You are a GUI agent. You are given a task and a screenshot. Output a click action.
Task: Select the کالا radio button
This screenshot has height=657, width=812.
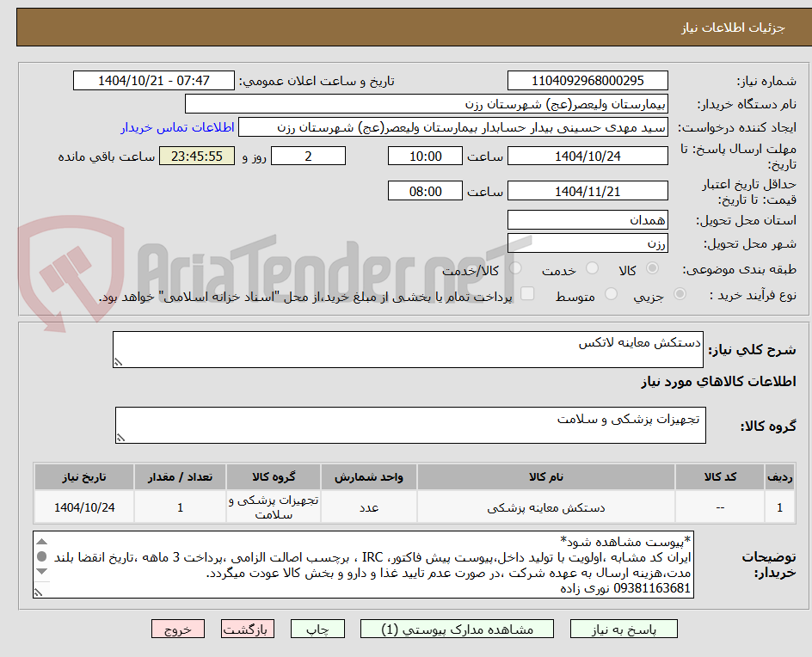(653, 268)
